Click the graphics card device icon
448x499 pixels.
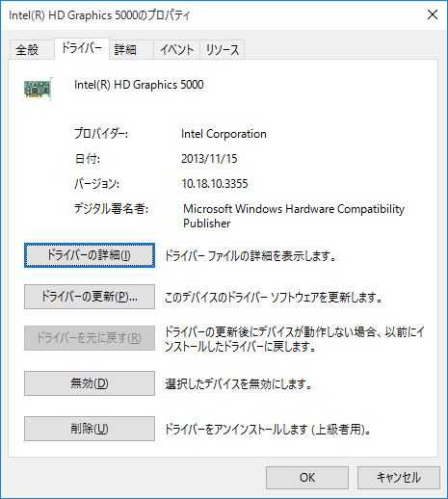38,89
